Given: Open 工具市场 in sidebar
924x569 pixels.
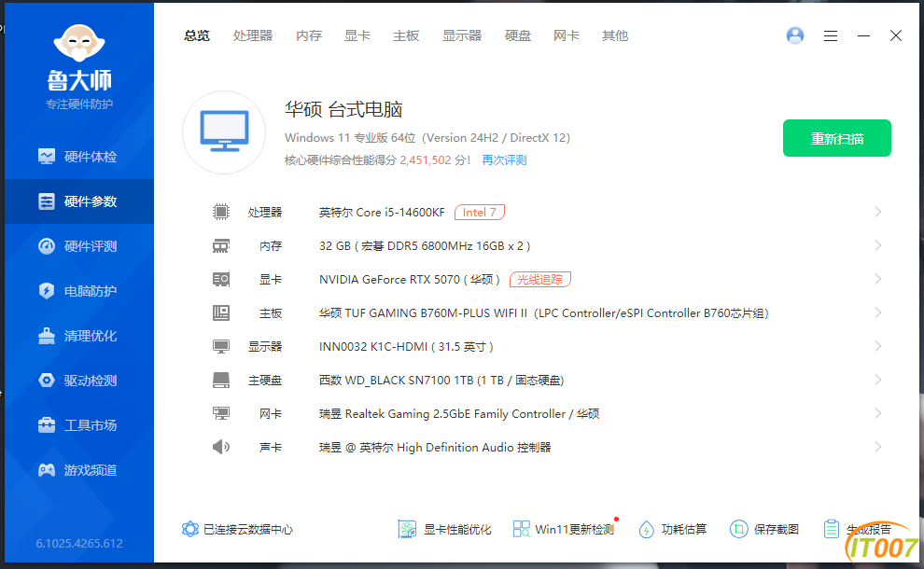Looking at the screenshot, I should point(79,425).
